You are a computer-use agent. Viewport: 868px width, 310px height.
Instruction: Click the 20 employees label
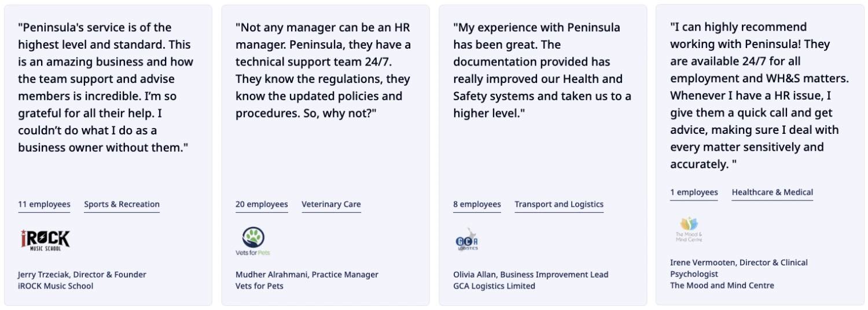(262, 205)
